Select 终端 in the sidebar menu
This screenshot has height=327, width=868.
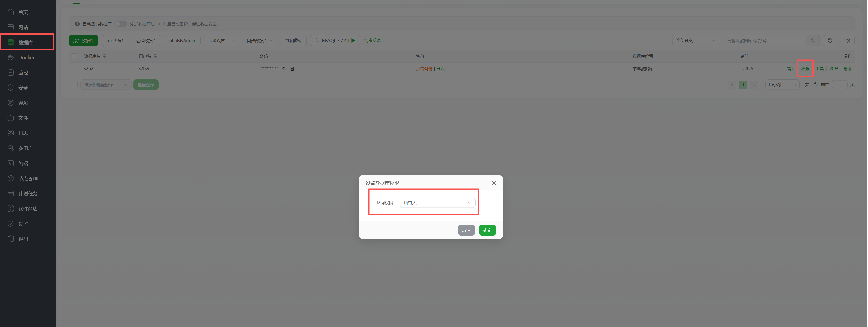(x=23, y=163)
